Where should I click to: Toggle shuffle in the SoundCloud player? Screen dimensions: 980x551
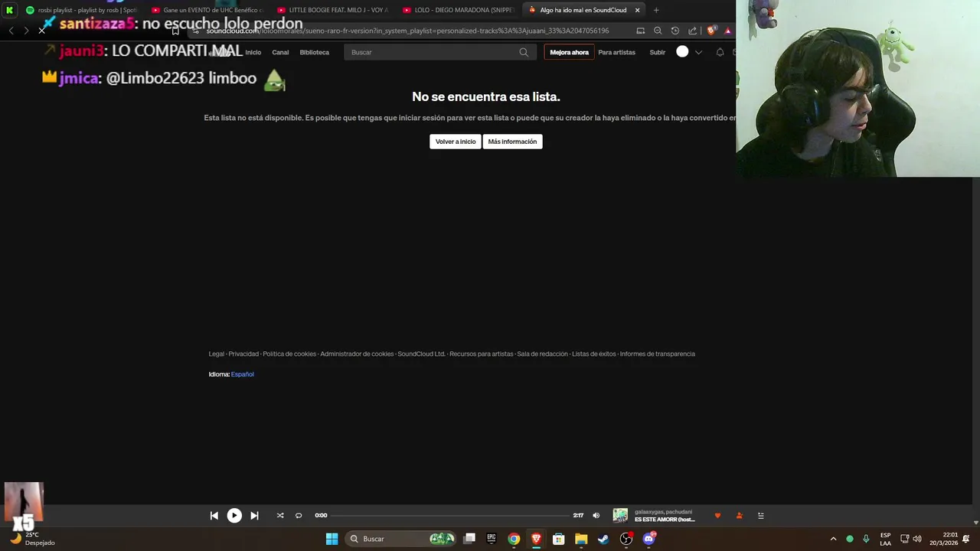click(280, 516)
